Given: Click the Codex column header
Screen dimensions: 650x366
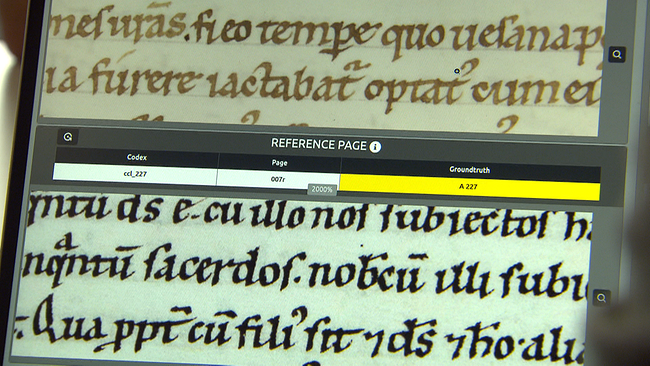Looking at the screenshot, I should (x=136, y=157).
